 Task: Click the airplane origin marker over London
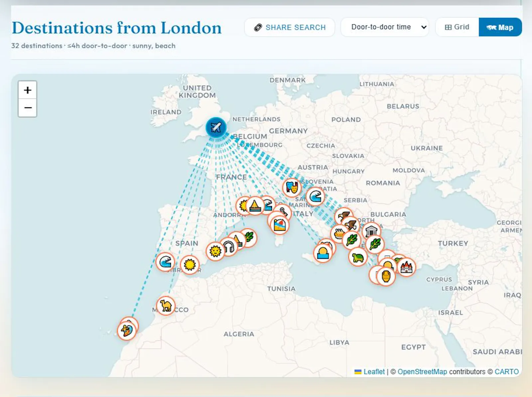[x=216, y=127]
